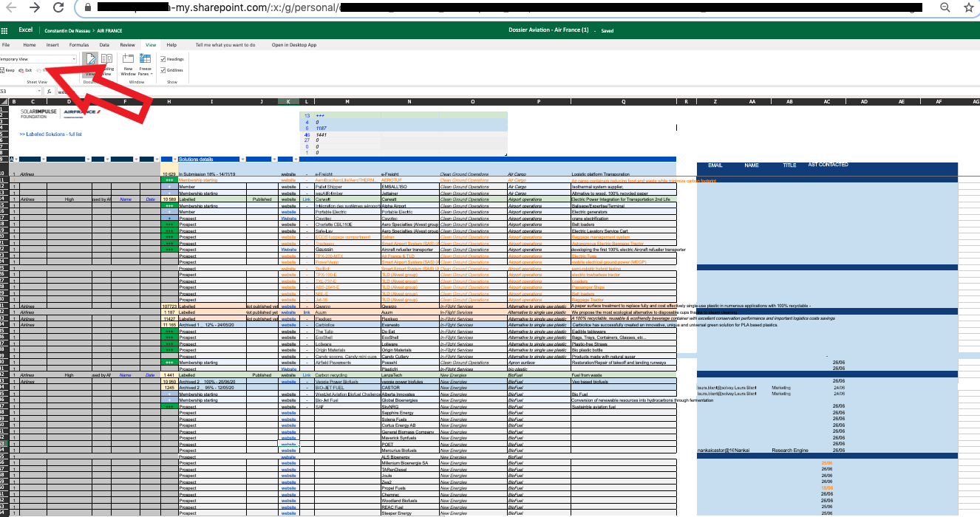Select the Research Engine title cell
The width and height of the screenshot is (980, 517).
pos(790,451)
